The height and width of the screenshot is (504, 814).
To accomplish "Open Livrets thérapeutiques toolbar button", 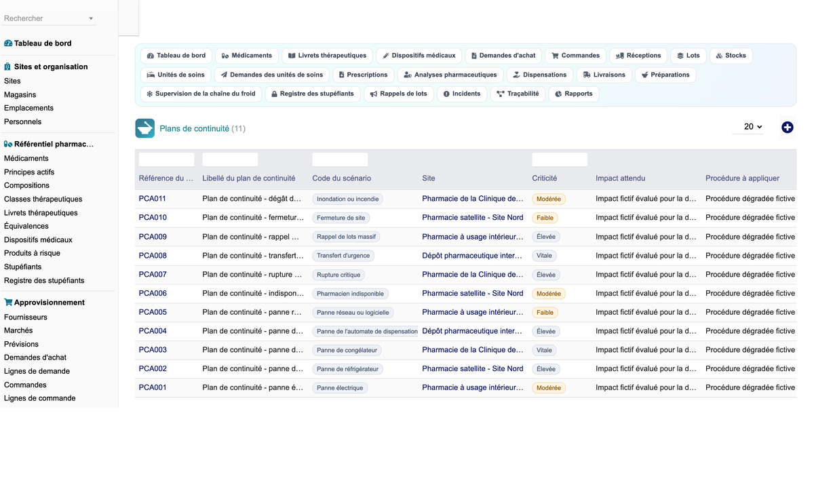I will tap(327, 56).
